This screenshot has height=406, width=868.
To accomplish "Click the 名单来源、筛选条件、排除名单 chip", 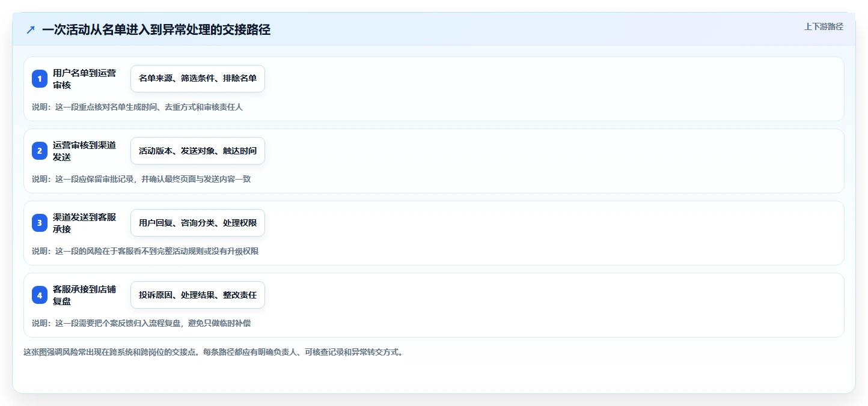I will [x=198, y=79].
